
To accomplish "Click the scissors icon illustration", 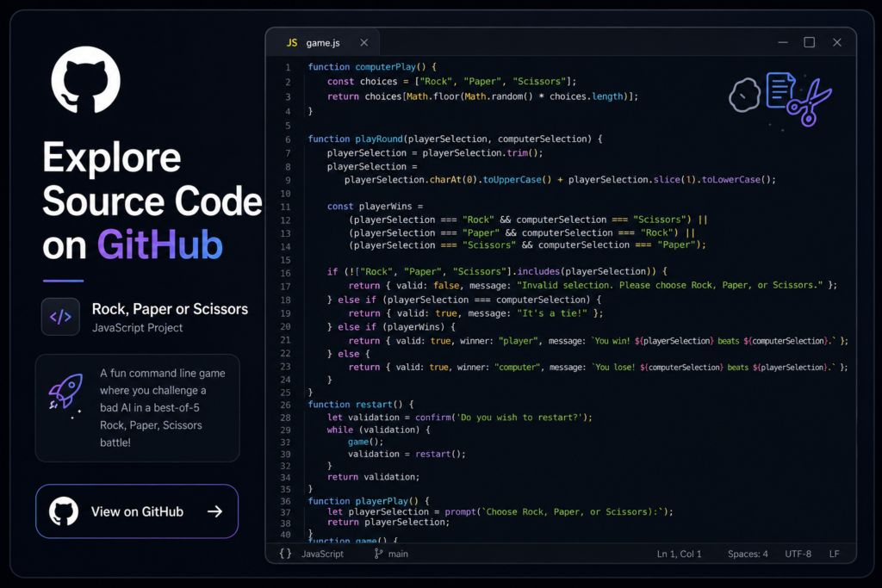I will [x=809, y=102].
